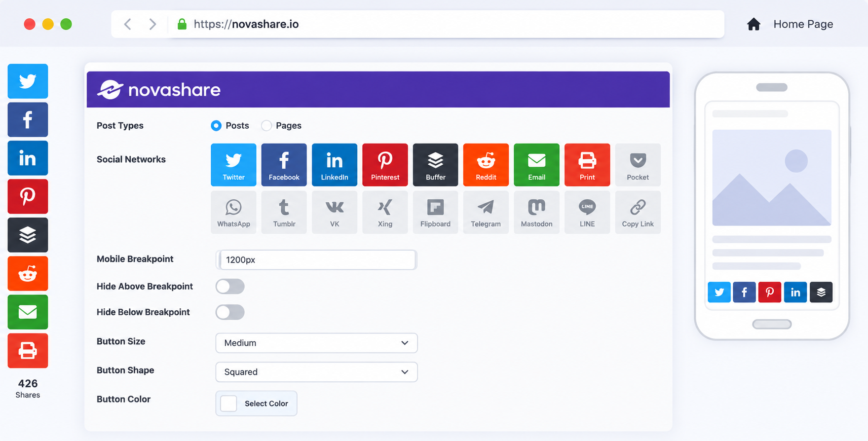Screen dimensions: 868x441
Task: Tap the LinkedIn button in phone preview
Action: tap(795, 292)
